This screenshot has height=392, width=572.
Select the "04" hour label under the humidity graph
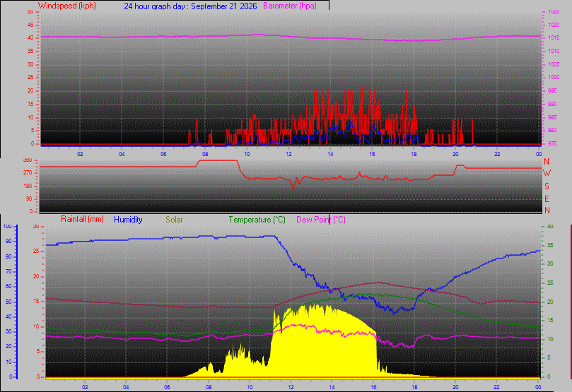coord(126,387)
